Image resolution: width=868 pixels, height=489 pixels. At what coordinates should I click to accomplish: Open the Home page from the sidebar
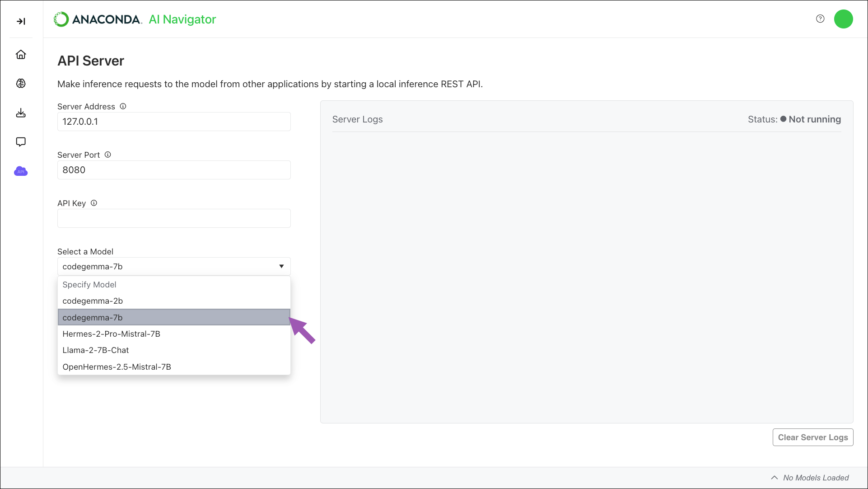(x=21, y=54)
